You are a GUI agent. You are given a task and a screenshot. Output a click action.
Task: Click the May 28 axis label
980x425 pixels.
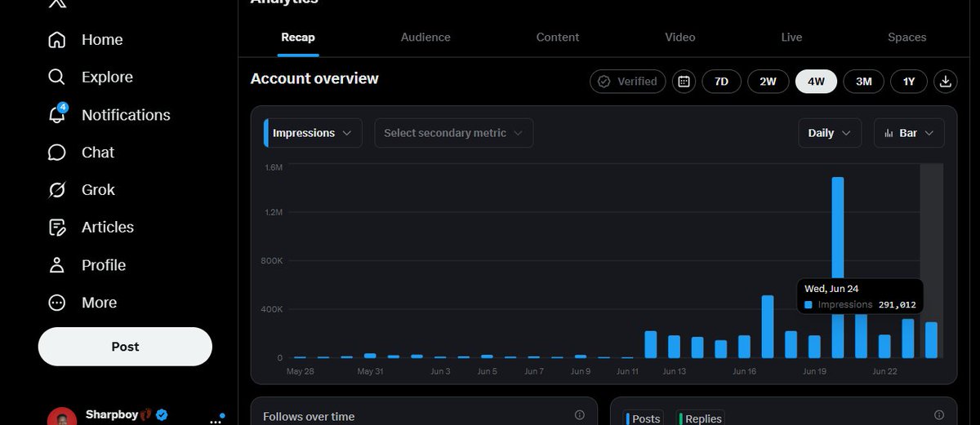[301, 372]
